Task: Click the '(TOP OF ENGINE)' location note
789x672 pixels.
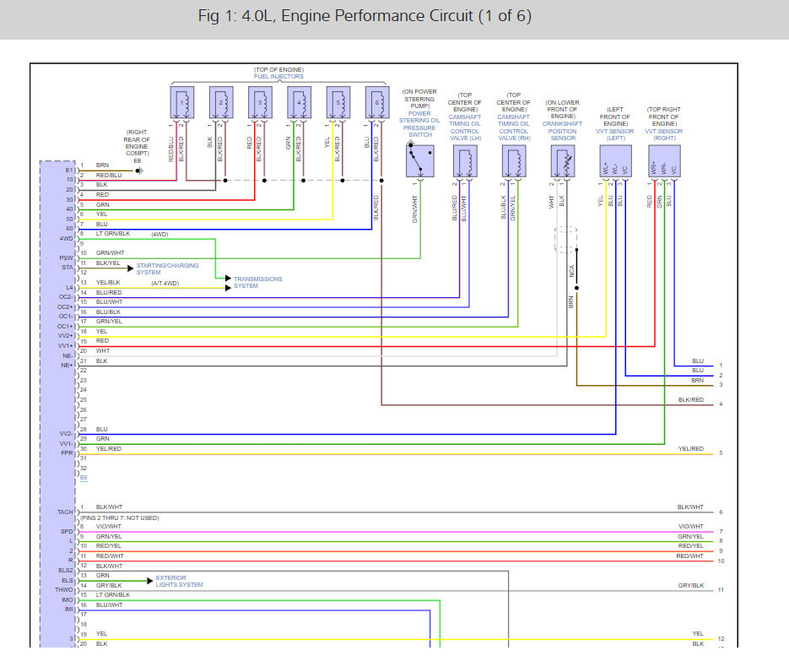Action: coord(278,69)
